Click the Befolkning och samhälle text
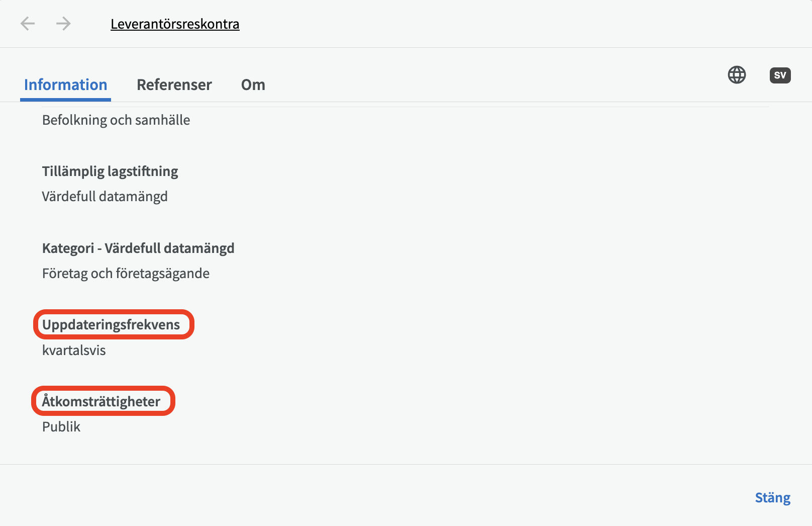 click(x=116, y=120)
